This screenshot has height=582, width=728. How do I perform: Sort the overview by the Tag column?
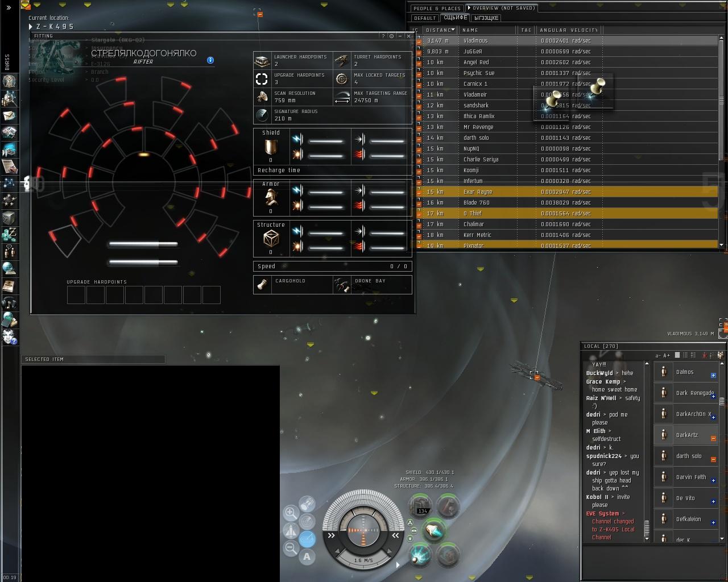526,30
